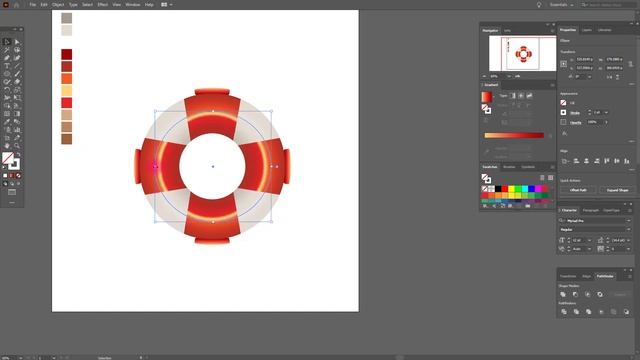This screenshot has height=360, width=640.
Task: Open the Type menu
Action: (x=73, y=4)
